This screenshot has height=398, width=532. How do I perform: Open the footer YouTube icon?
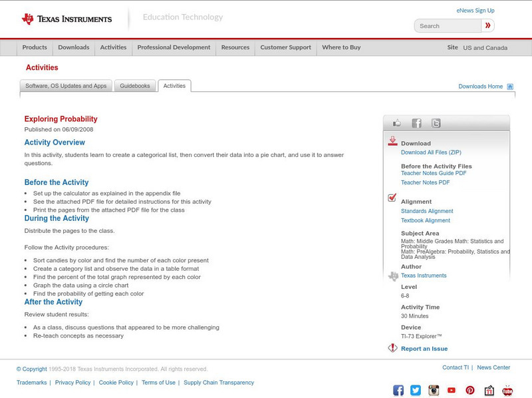point(452,390)
